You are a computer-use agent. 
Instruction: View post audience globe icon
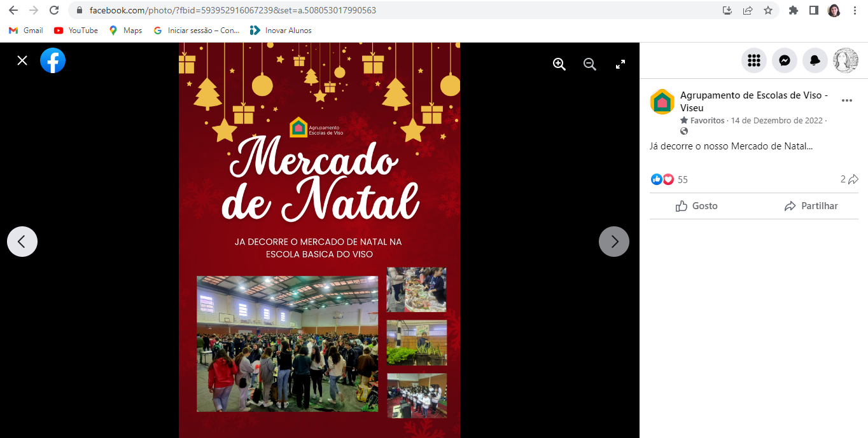pos(684,131)
